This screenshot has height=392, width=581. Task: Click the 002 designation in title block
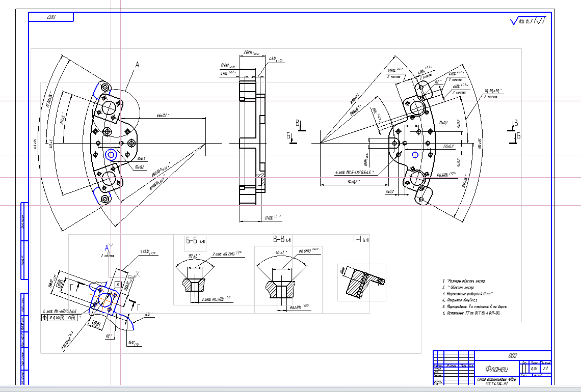tap(513, 355)
